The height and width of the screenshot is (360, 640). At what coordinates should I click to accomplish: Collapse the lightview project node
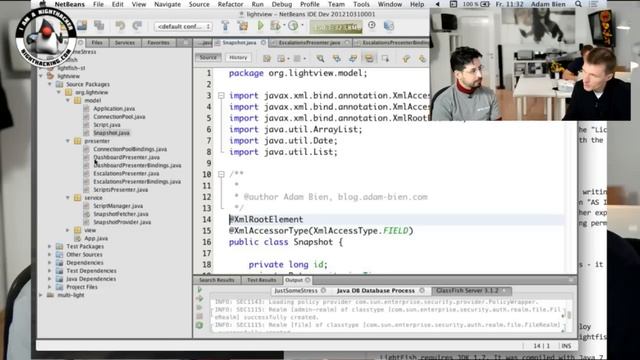pyautogui.click(x=41, y=76)
